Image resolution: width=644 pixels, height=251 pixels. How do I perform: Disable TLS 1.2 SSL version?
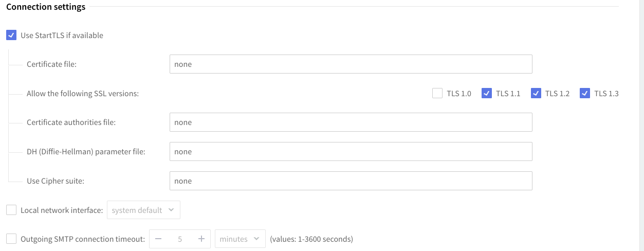click(x=536, y=93)
